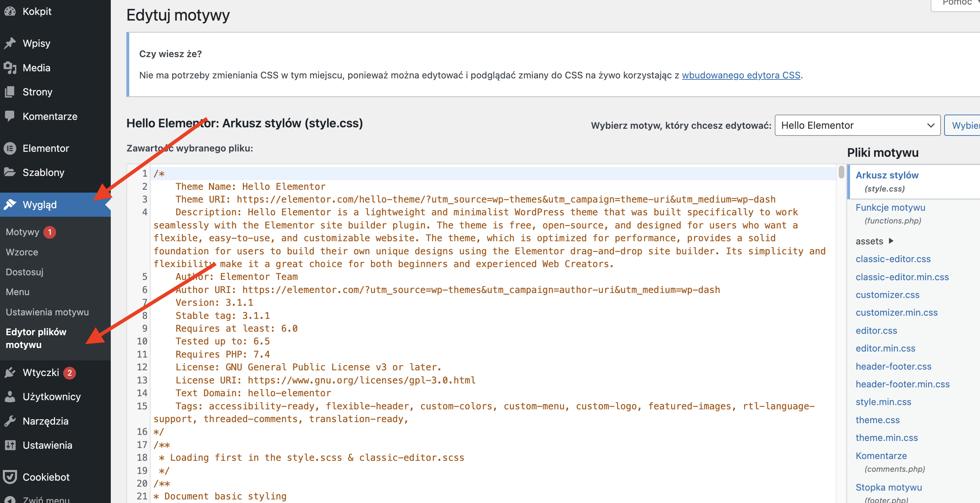Click the Motywy update badge showing 1

point(49,232)
